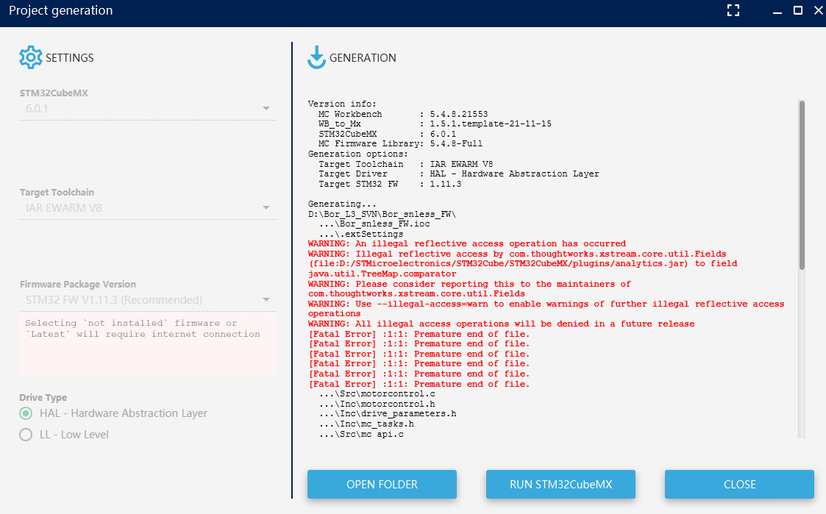Screen dimensions: 826x514
Task: Click the '...\Inc\mc_tasks.h' log line
Action: tap(366, 424)
